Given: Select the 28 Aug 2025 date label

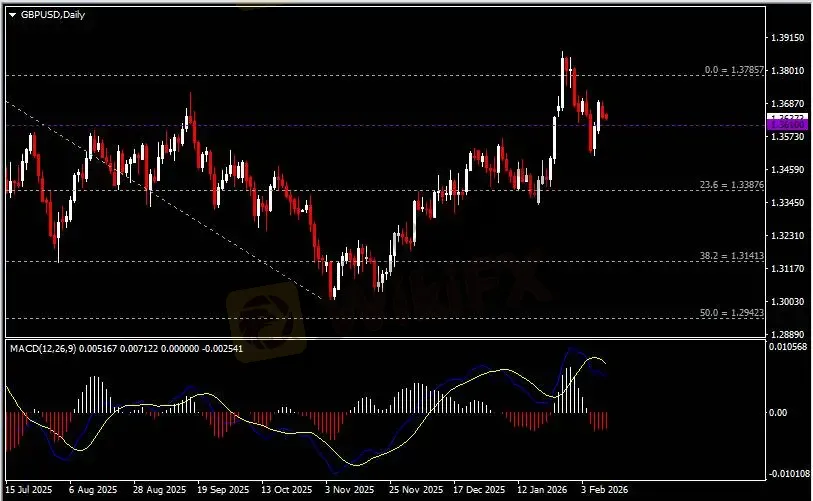Looking at the screenshot, I should point(159,490).
